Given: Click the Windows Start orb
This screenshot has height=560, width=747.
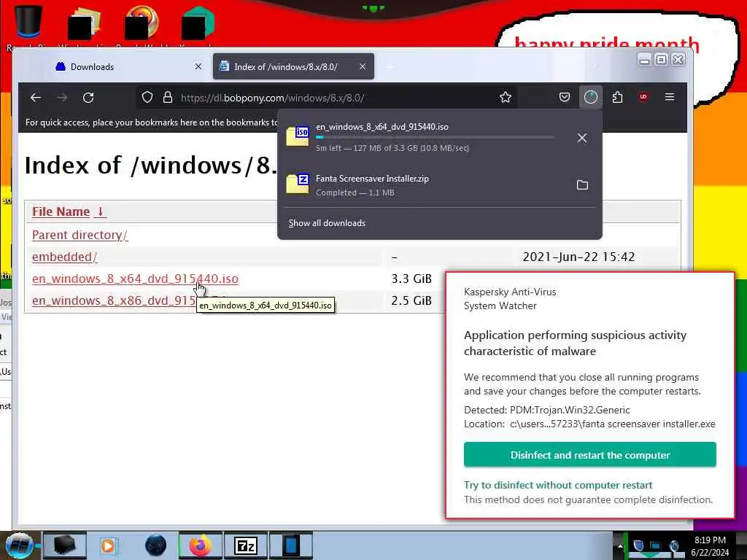Looking at the screenshot, I should 20,545.
